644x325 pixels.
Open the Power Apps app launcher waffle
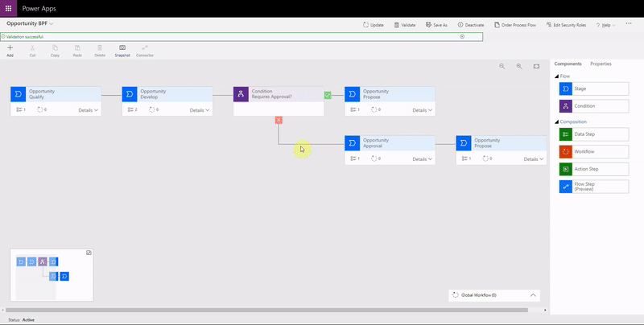10,7
